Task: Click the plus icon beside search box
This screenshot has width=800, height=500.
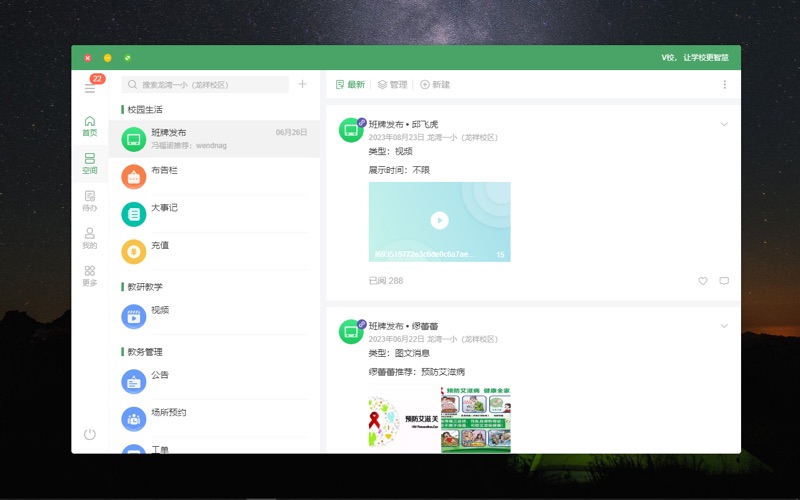Action: click(303, 85)
